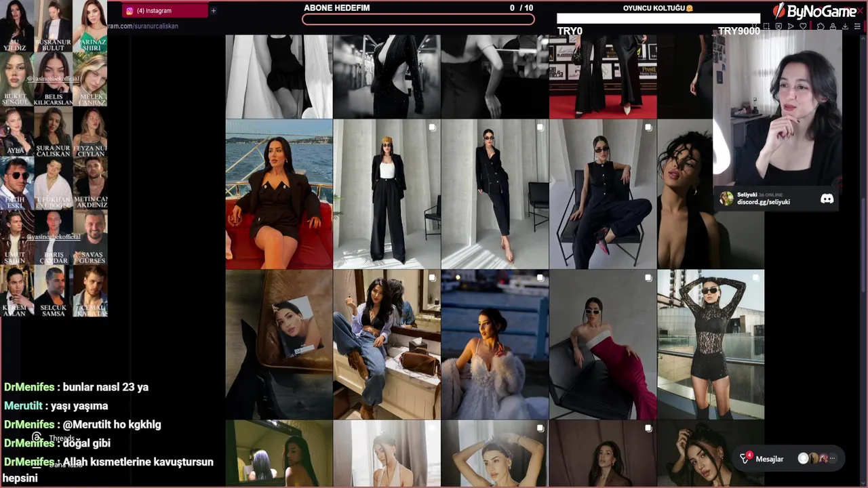Click the send-arrow toolbar icon

(x=791, y=26)
